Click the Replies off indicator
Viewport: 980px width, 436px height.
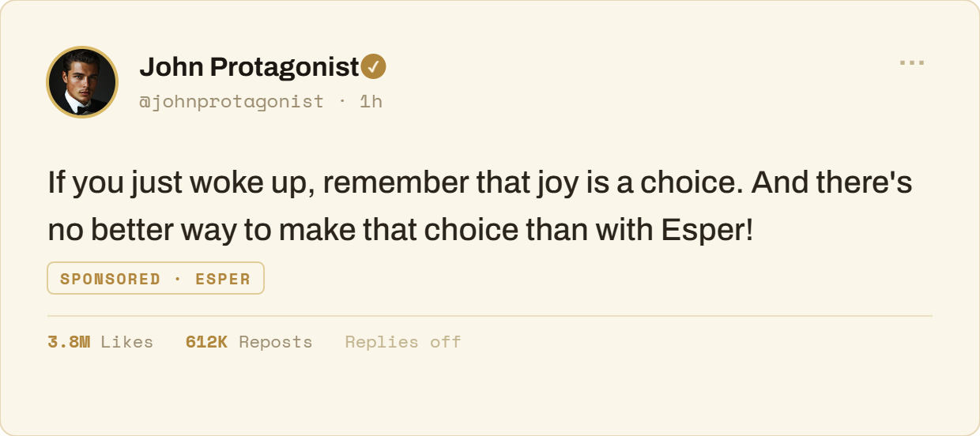tap(403, 342)
